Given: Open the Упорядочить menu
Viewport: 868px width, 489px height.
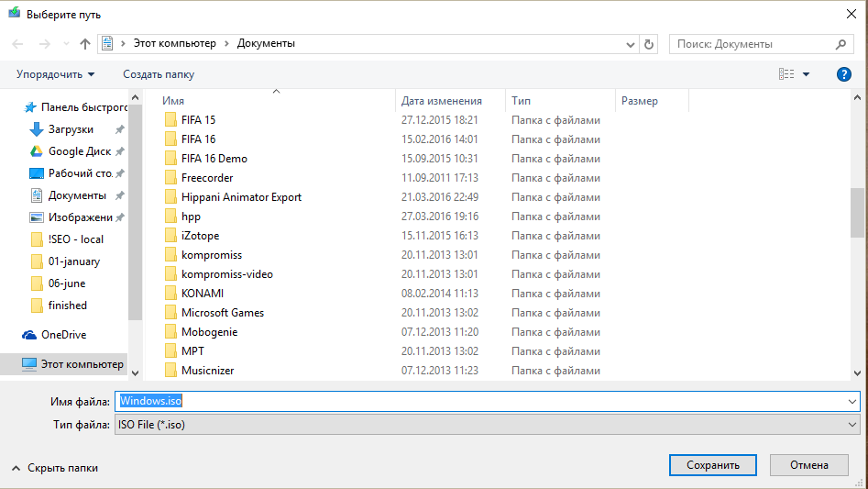Looking at the screenshot, I should pyautogui.click(x=55, y=74).
